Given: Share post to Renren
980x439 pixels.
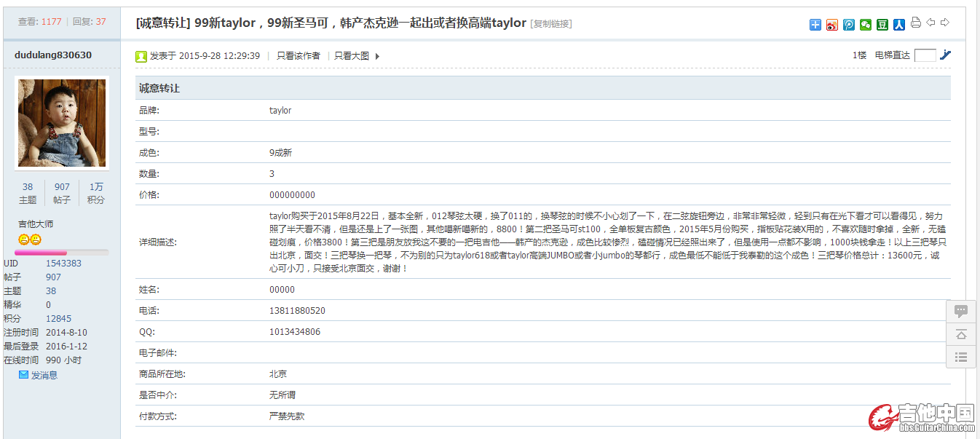Looking at the screenshot, I should click(899, 25).
